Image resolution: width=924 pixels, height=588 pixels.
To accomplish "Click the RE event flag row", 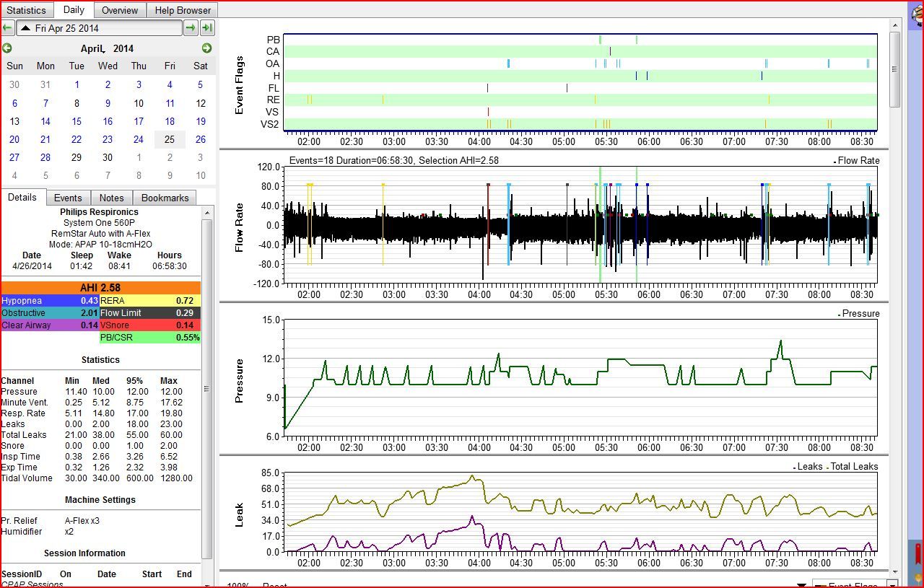I will point(580,100).
